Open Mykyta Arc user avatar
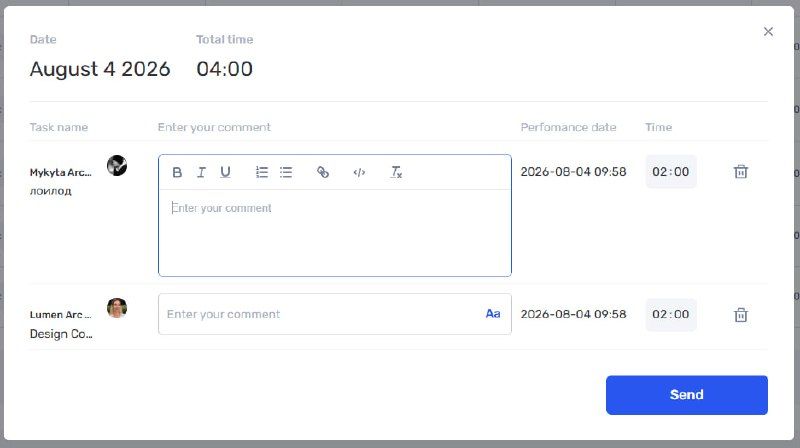The width and height of the screenshot is (800, 448). pos(117,166)
